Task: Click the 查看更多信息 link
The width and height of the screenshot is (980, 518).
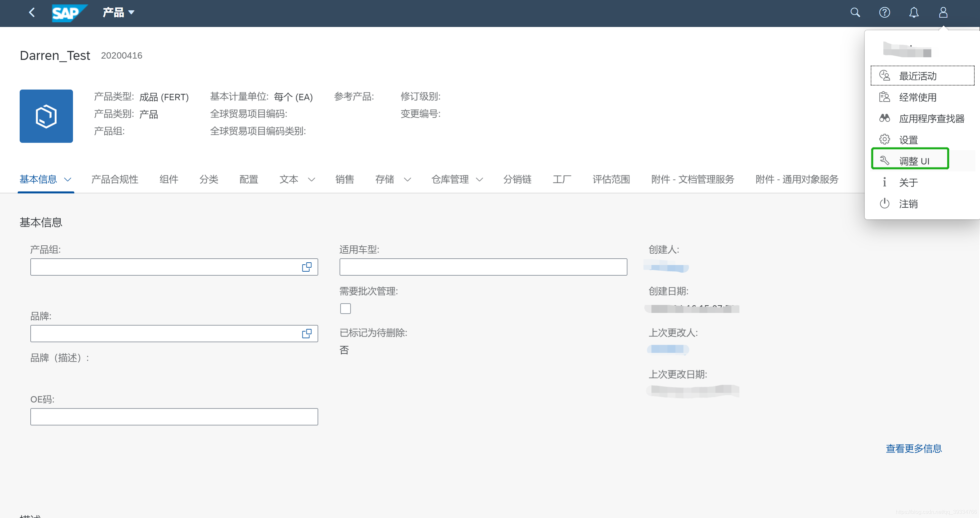Action: pyautogui.click(x=913, y=448)
